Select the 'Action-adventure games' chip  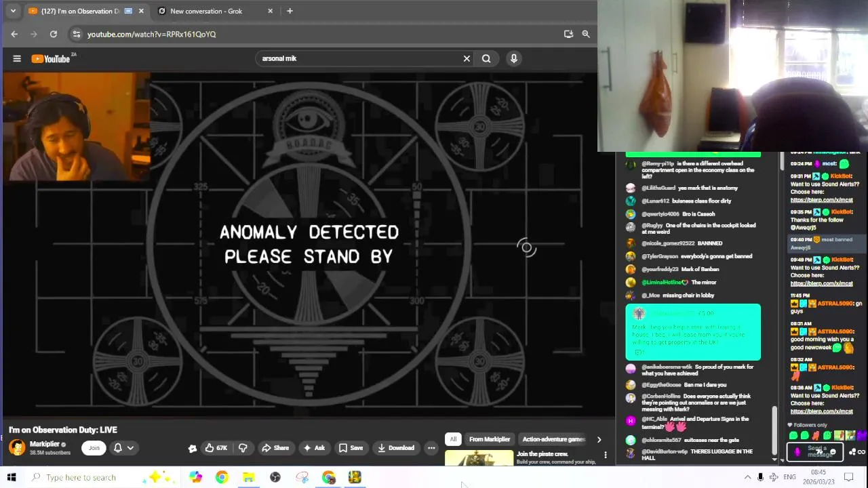pyautogui.click(x=553, y=439)
